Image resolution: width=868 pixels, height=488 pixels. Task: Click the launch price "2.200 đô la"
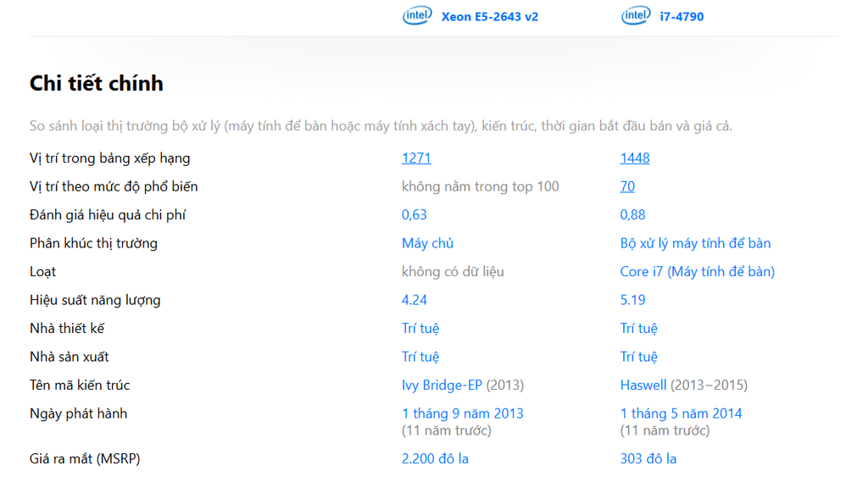[435, 458]
